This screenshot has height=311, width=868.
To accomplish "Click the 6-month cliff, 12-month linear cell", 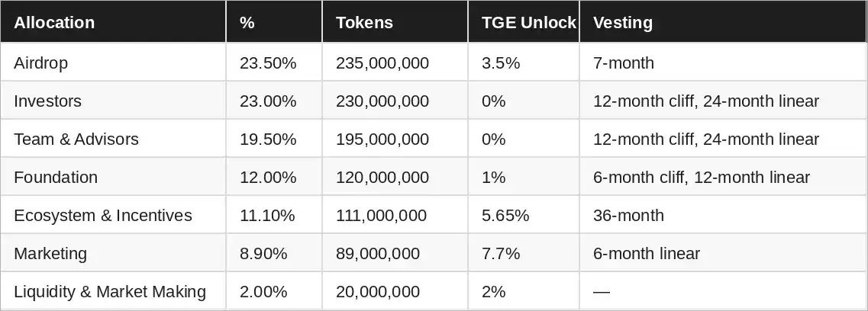I will click(702, 177).
